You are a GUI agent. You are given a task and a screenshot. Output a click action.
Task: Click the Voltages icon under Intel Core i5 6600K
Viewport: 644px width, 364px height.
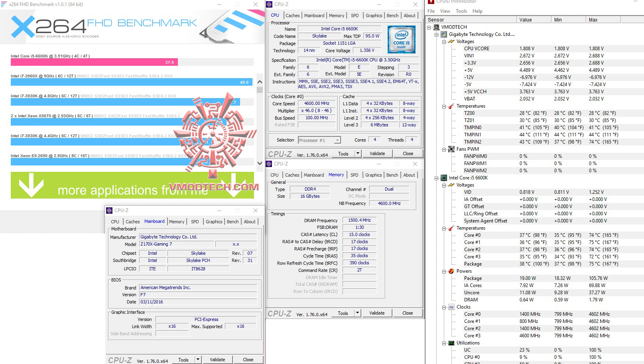pos(451,185)
